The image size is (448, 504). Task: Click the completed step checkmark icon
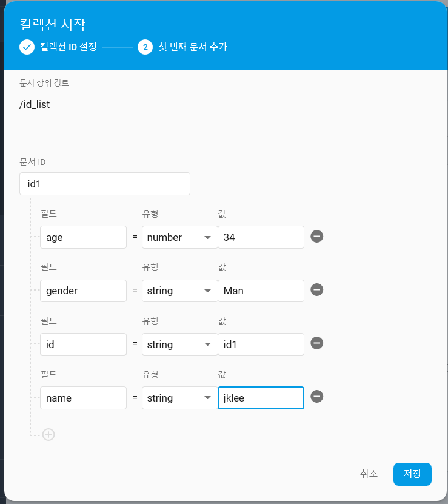tap(27, 47)
